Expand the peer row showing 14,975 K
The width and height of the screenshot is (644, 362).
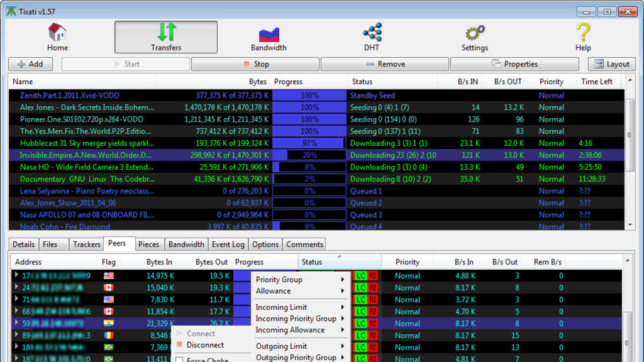[16, 276]
